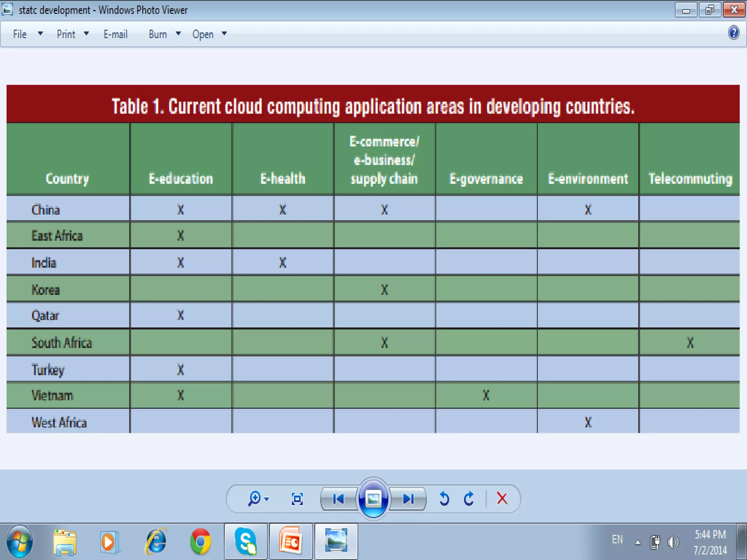Open the volume control in tray

(673, 542)
